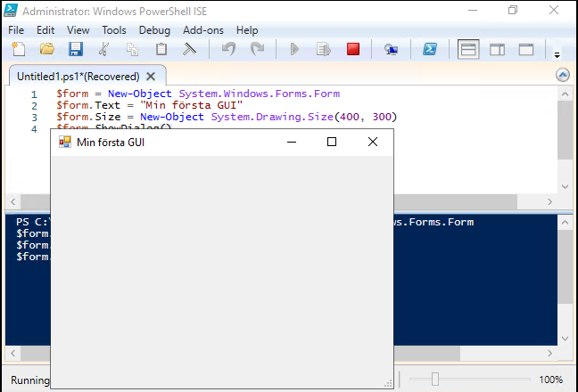Screen dimensions: 578x392
Task: Click the zoom slider in the status bar
Action: click(x=435, y=380)
